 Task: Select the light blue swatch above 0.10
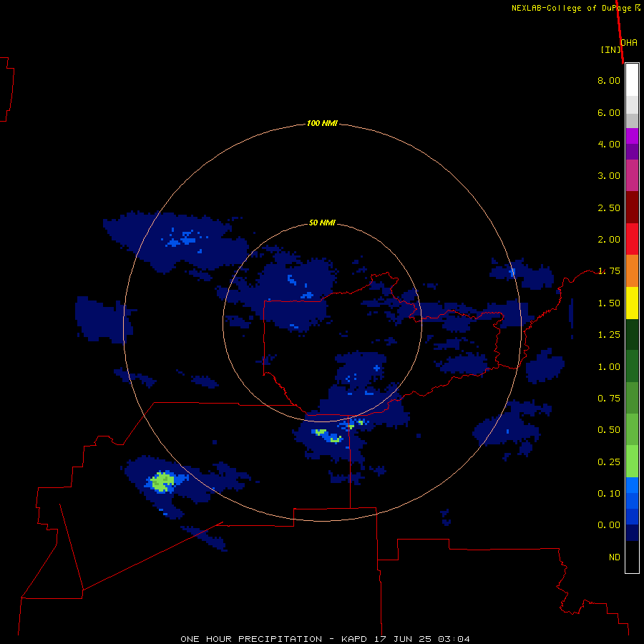click(x=632, y=485)
